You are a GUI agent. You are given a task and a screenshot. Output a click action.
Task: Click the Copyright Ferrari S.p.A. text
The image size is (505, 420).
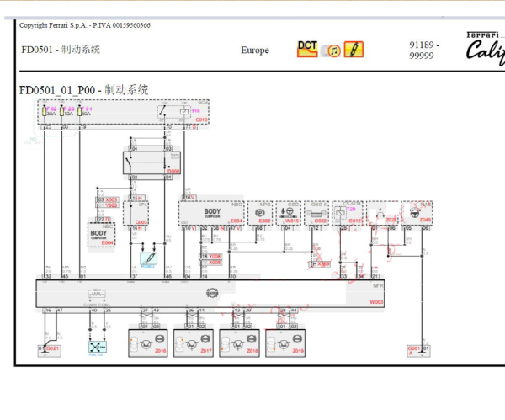pos(85,25)
